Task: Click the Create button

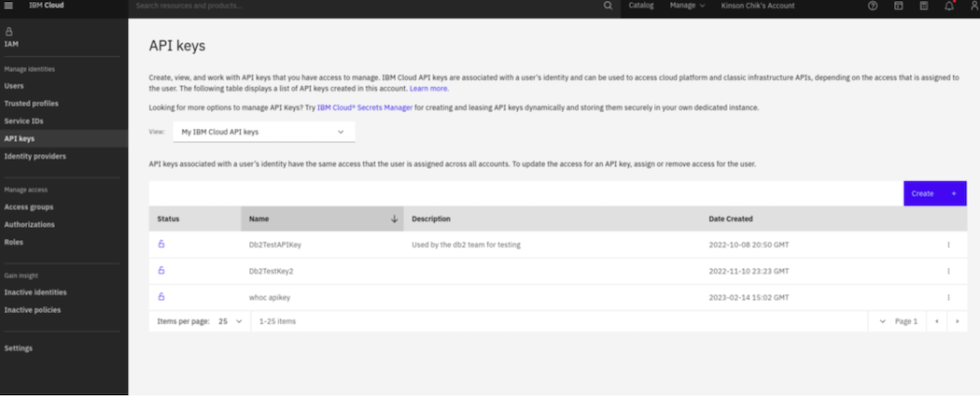Action: pyautogui.click(x=935, y=193)
